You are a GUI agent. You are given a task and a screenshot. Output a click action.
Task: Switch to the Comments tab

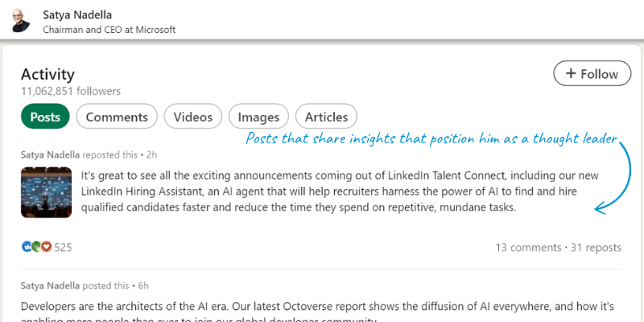117,117
